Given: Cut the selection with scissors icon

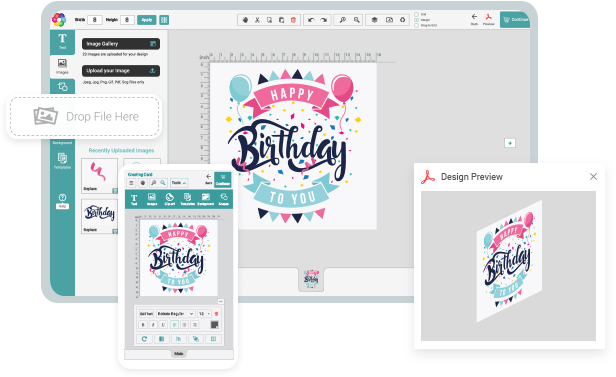Looking at the screenshot, I should pos(257,20).
